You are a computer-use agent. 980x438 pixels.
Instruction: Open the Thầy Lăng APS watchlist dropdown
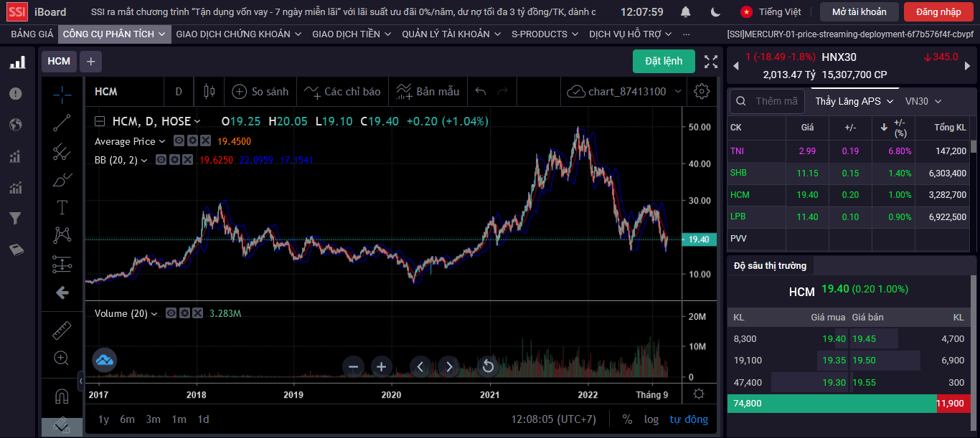pyautogui.click(x=854, y=101)
